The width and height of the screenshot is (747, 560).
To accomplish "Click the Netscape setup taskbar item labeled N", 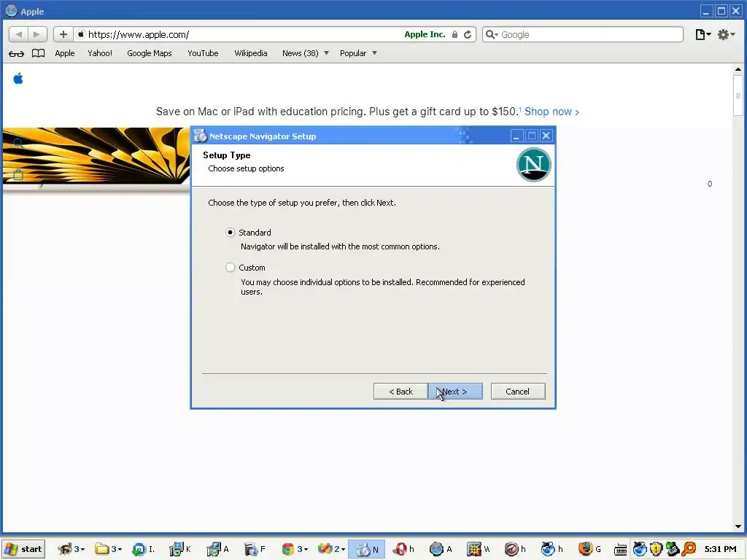I will pyautogui.click(x=366, y=549).
